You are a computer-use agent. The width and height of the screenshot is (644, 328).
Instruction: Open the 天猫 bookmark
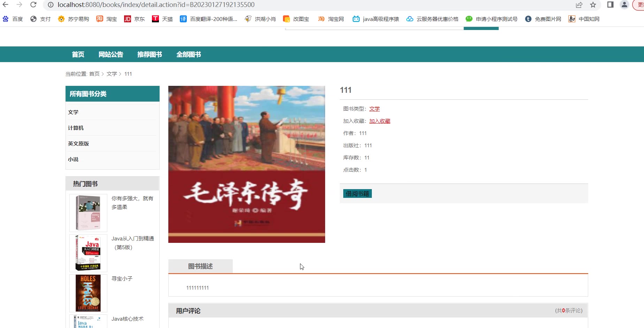(x=162, y=19)
